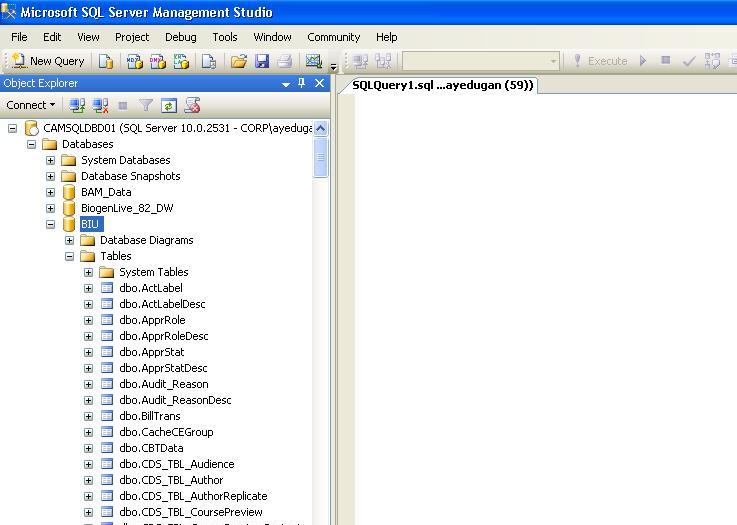
Task: Click the Refresh icon in Object Explorer
Action: click(169, 105)
